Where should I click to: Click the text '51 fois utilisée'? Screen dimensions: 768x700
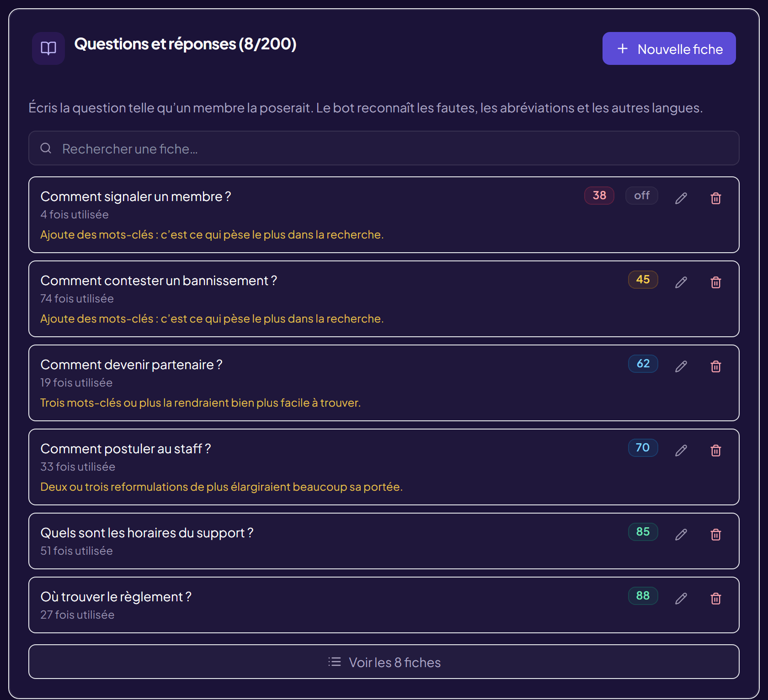pos(76,551)
